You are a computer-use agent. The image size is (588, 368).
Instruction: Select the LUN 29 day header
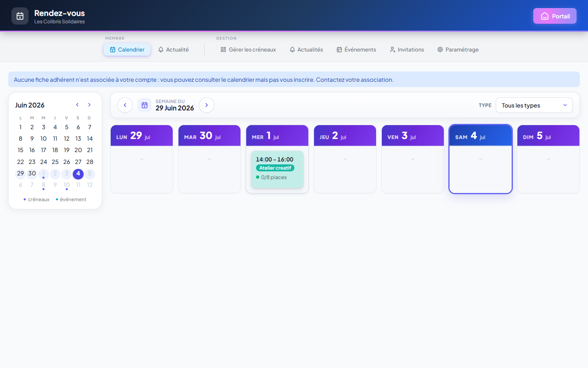(142, 135)
